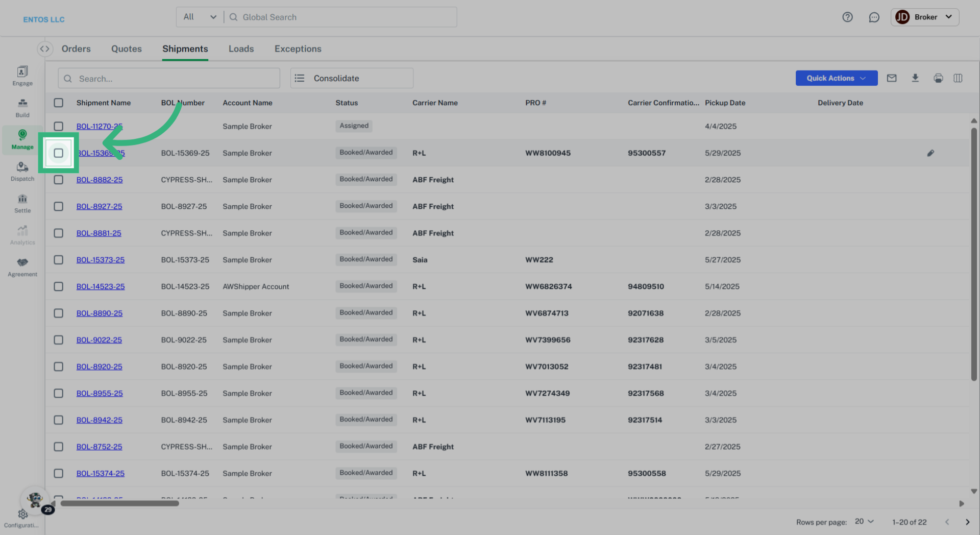Expand the Quick Actions dropdown
Image resolution: width=980 pixels, height=535 pixels.
click(836, 78)
